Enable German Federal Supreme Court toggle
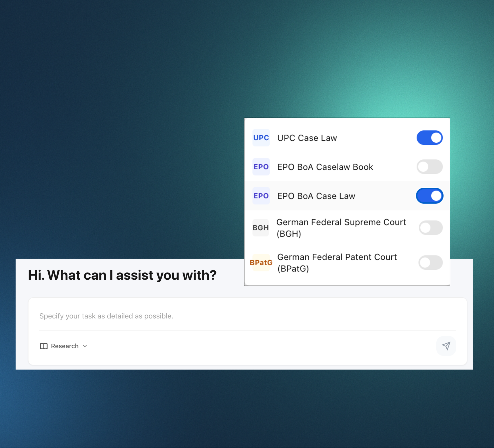Screen dimensions: 494x448 click(x=430, y=228)
